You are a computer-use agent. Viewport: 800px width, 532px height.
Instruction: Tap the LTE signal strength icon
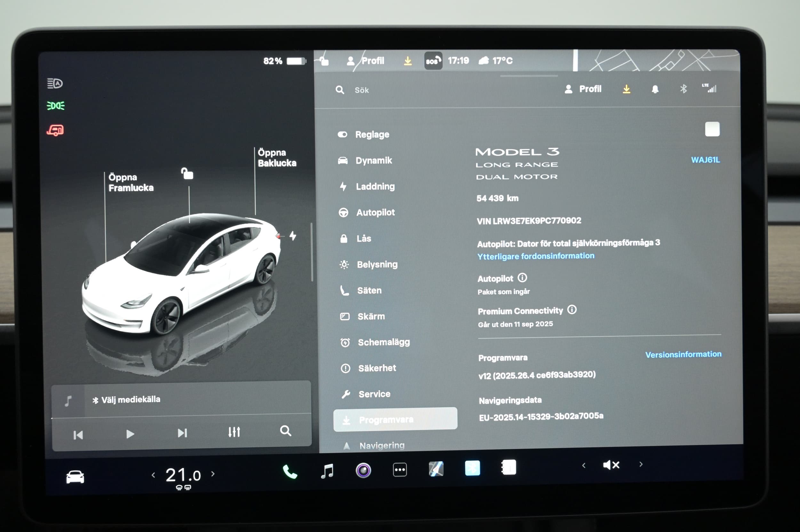(709, 88)
